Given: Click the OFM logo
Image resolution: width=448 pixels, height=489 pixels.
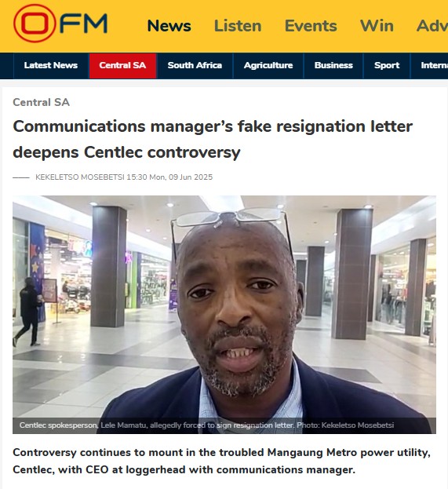Looking at the screenshot, I should click(x=60, y=24).
